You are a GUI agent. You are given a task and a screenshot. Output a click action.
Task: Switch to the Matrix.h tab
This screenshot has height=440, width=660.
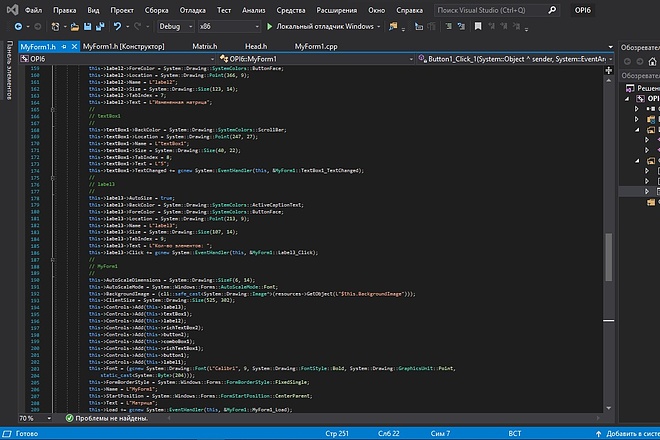[x=205, y=46]
